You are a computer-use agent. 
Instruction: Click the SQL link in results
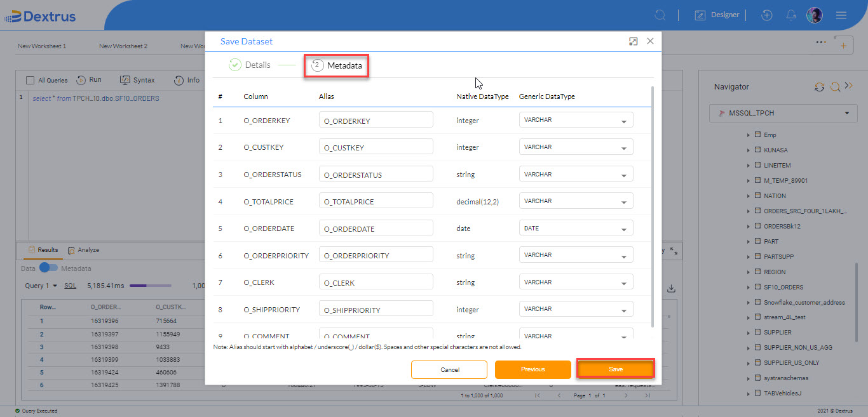pyautogui.click(x=70, y=286)
